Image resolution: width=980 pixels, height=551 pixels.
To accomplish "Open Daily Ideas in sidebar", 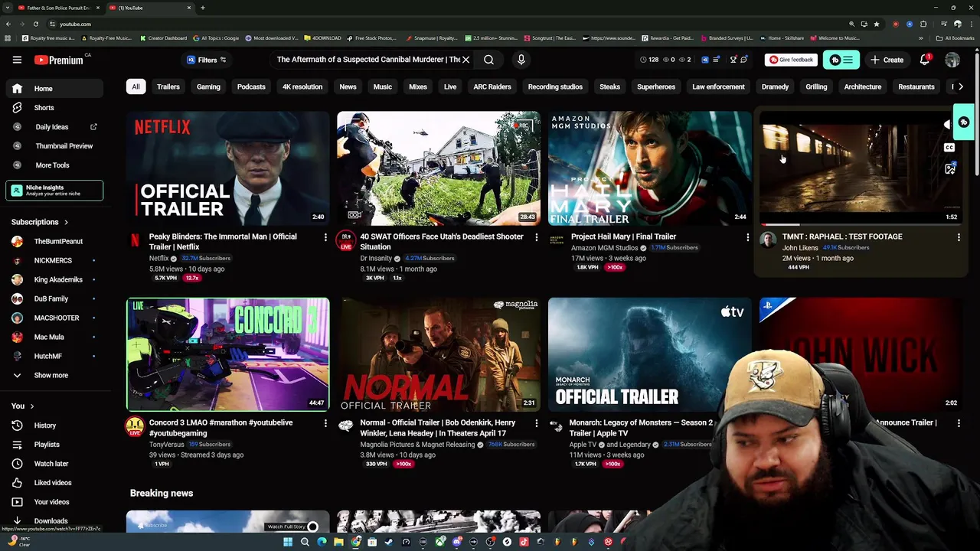I will point(54,127).
